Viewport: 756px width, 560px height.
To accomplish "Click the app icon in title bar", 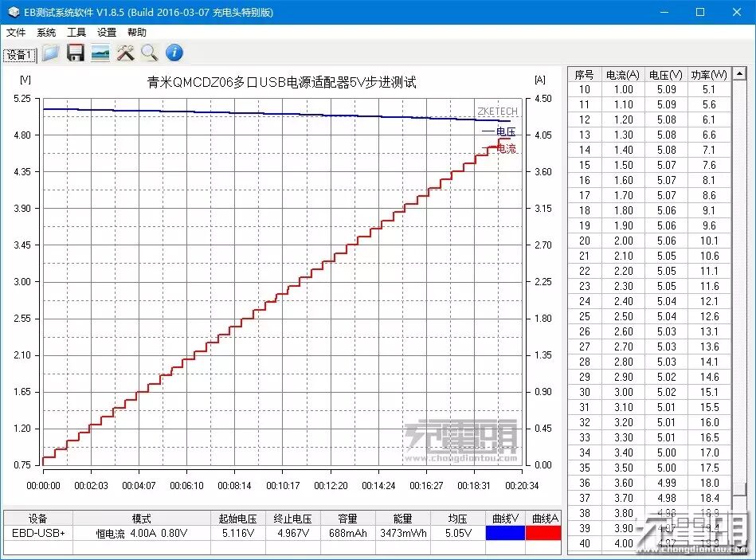I will click(x=14, y=12).
